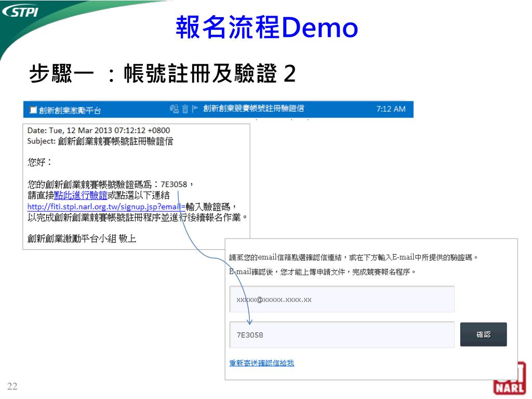This screenshot has width=532, height=399.
Task: Click the trash delete icon in email row
Action: tap(185, 109)
